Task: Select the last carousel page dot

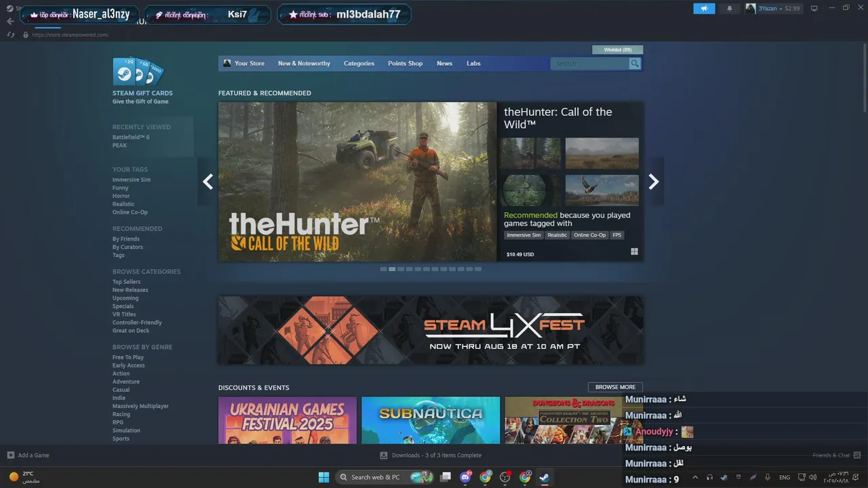Action: pos(478,269)
